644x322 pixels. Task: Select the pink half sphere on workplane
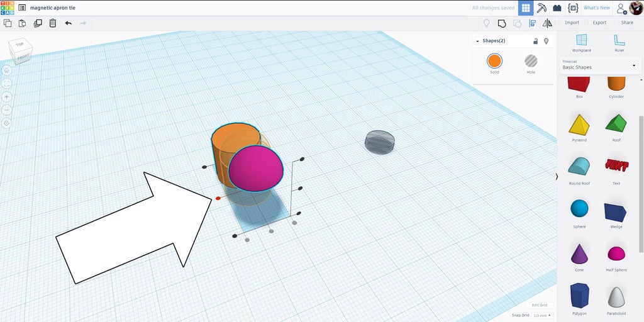click(255, 169)
